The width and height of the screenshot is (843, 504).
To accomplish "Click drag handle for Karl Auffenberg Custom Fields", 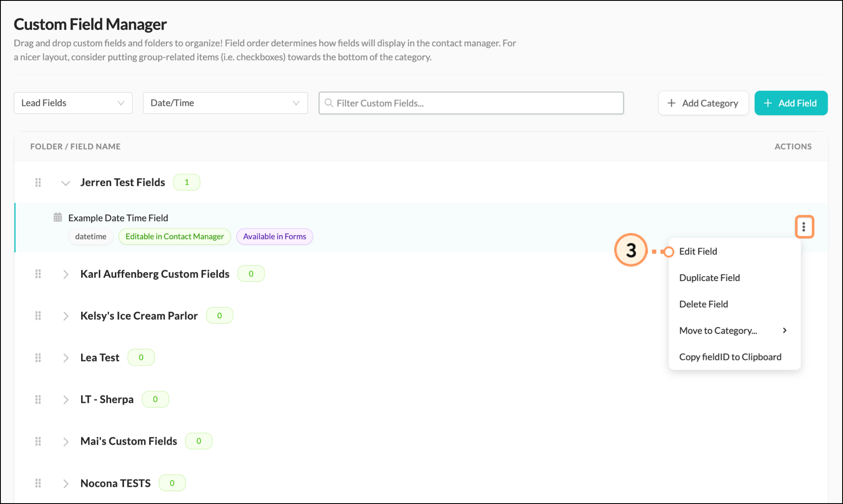I will click(x=38, y=274).
